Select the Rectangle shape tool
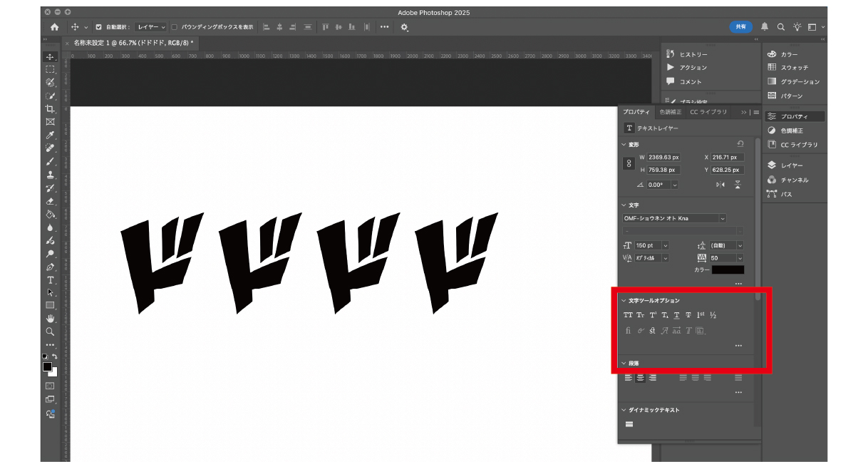The width and height of the screenshot is (868, 462). click(50, 305)
